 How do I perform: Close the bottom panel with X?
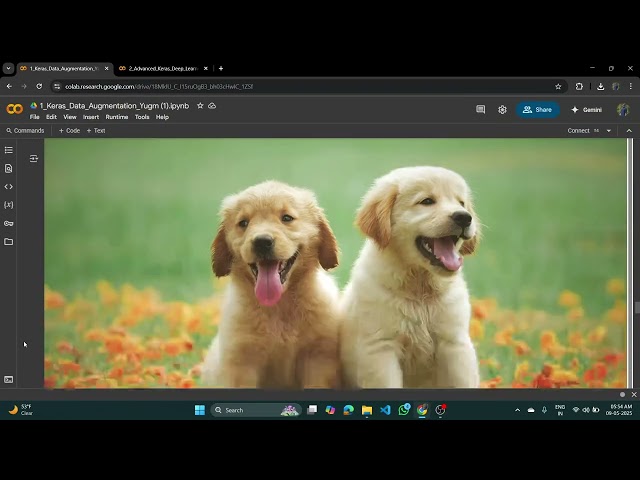point(634,395)
